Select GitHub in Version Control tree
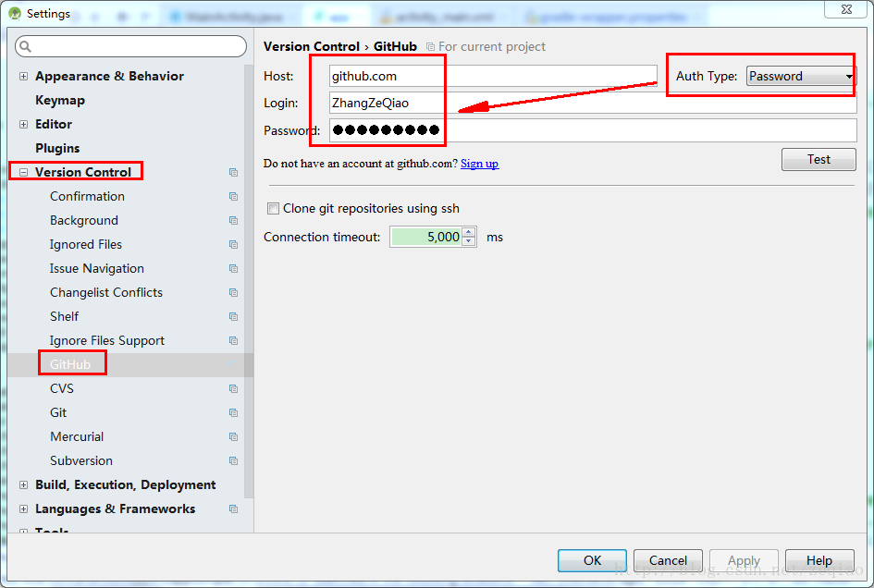This screenshot has height=588, width=874. coord(70,364)
